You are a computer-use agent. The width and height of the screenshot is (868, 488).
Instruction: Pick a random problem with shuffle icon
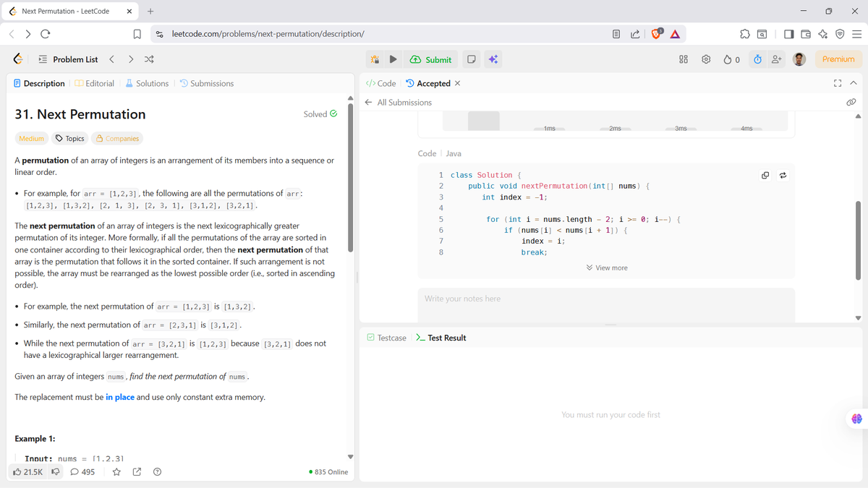[149, 59]
